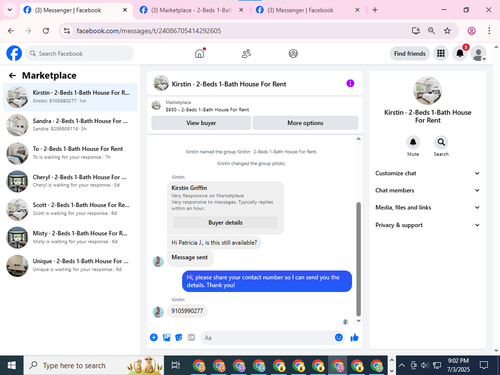Screen dimensions: 500x375
Task: Expand Media, files and links section
Action: coord(428,208)
